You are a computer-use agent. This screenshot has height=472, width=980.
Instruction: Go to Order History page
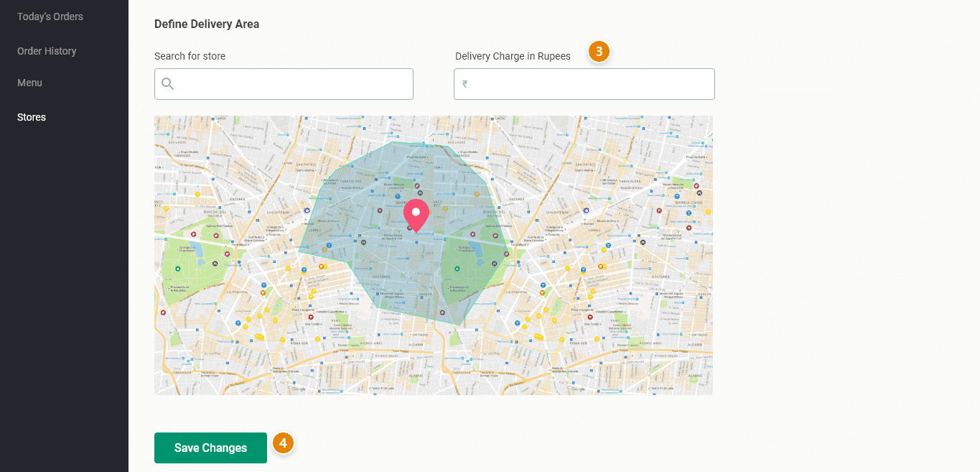47,51
